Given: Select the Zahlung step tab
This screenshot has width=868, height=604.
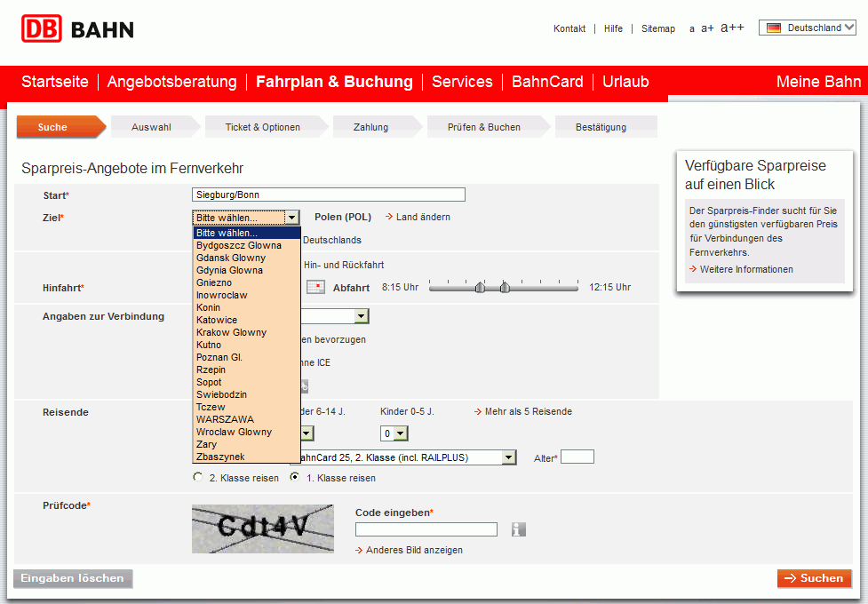Looking at the screenshot, I should tap(377, 127).
